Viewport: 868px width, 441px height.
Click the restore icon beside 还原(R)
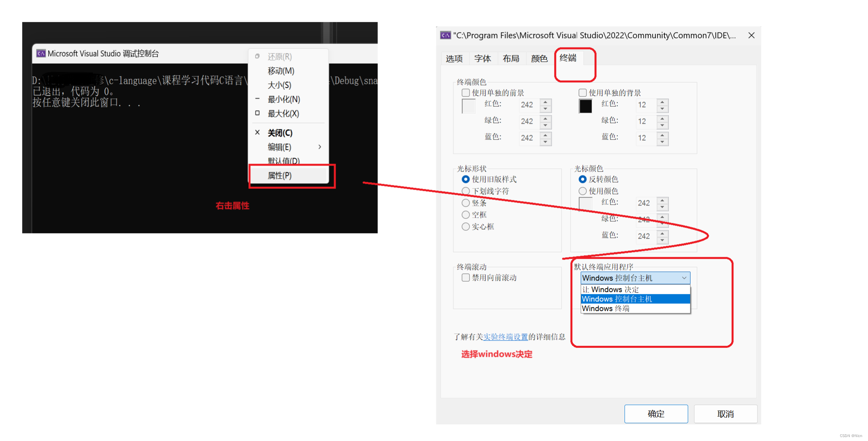(x=257, y=57)
